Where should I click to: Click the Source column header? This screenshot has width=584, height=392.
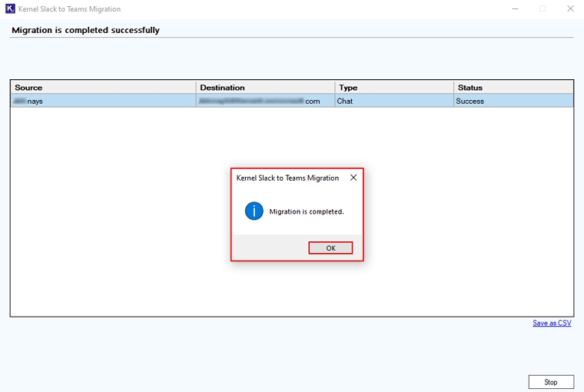[103, 88]
